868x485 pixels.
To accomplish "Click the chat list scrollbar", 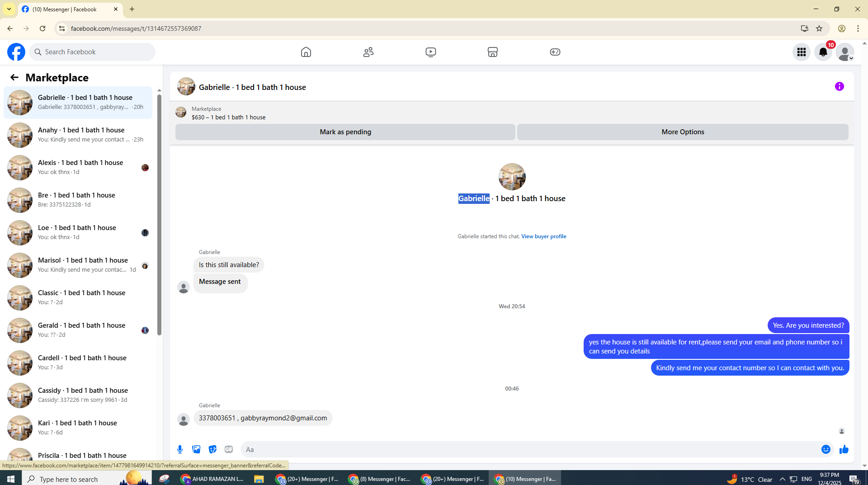I will point(159,215).
